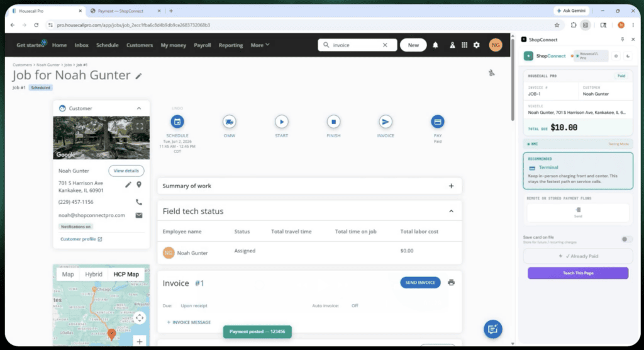Open Payroll in top navigation
This screenshot has width=644, height=350.
pos(202,45)
